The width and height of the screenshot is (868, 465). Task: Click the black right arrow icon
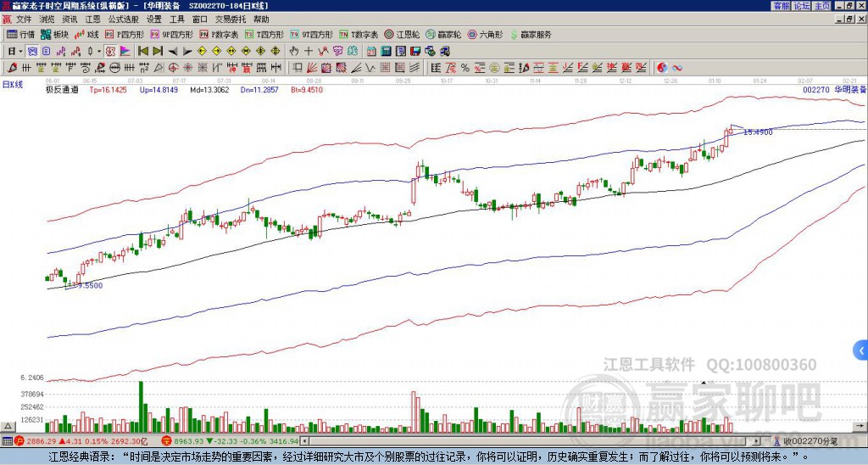(187, 52)
